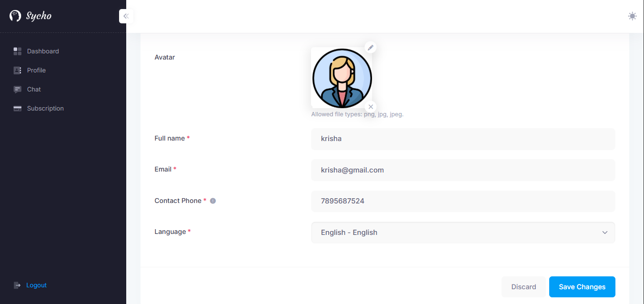Click the Sycho logo icon
The width and height of the screenshot is (644, 304).
(x=15, y=16)
